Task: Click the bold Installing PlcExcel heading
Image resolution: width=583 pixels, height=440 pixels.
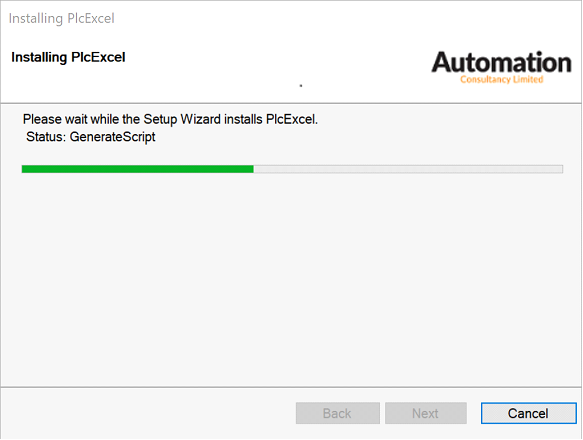Action: pos(68,57)
